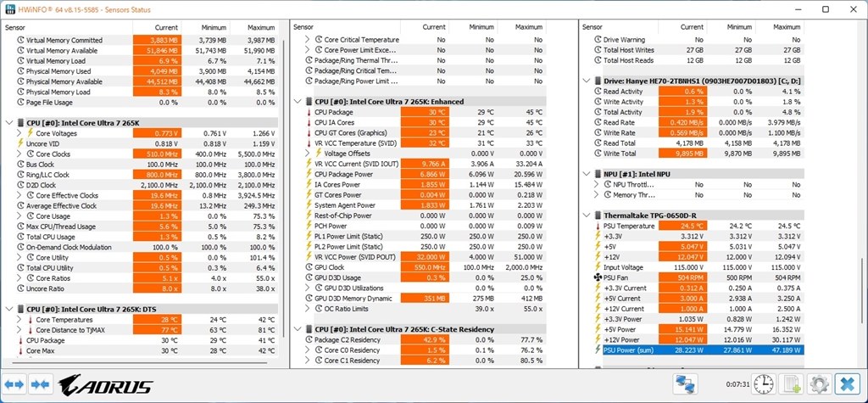Click the lightning icon beside CPU Package Power

(x=309, y=174)
